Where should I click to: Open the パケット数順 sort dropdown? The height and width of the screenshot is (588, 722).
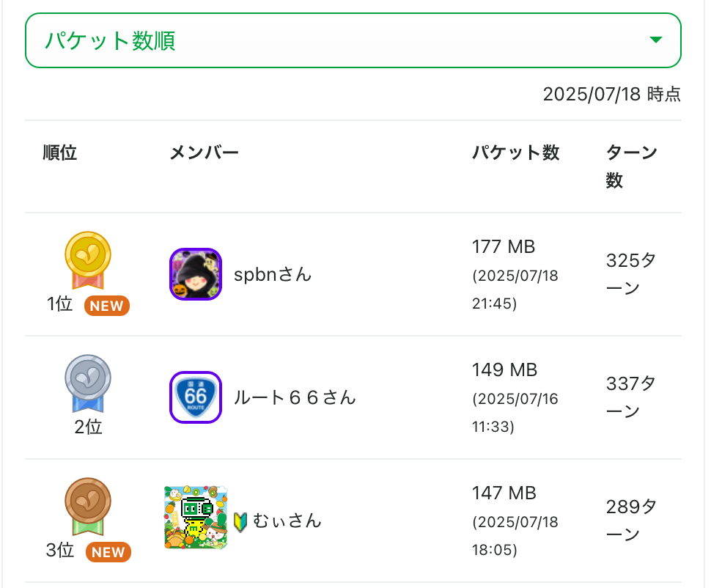pyautogui.click(x=353, y=40)
